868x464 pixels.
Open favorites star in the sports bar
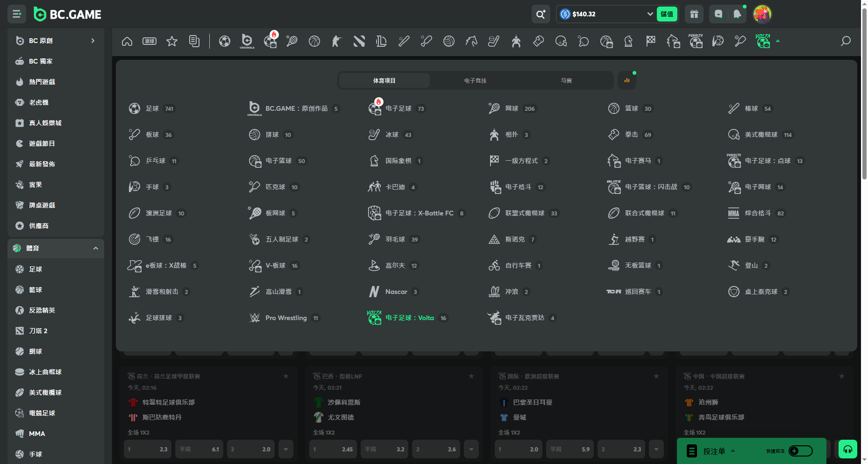pos(172,41)
